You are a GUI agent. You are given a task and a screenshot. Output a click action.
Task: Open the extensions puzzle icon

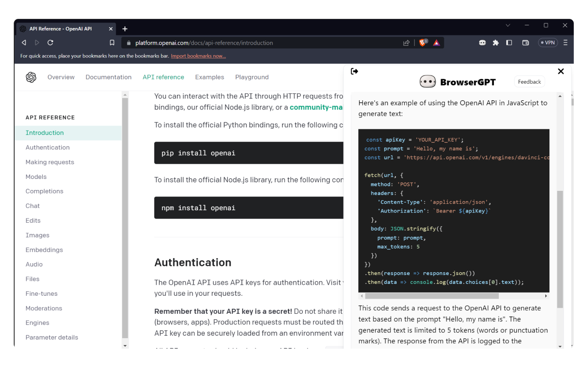pyautogui.click(x=496, y=43)
